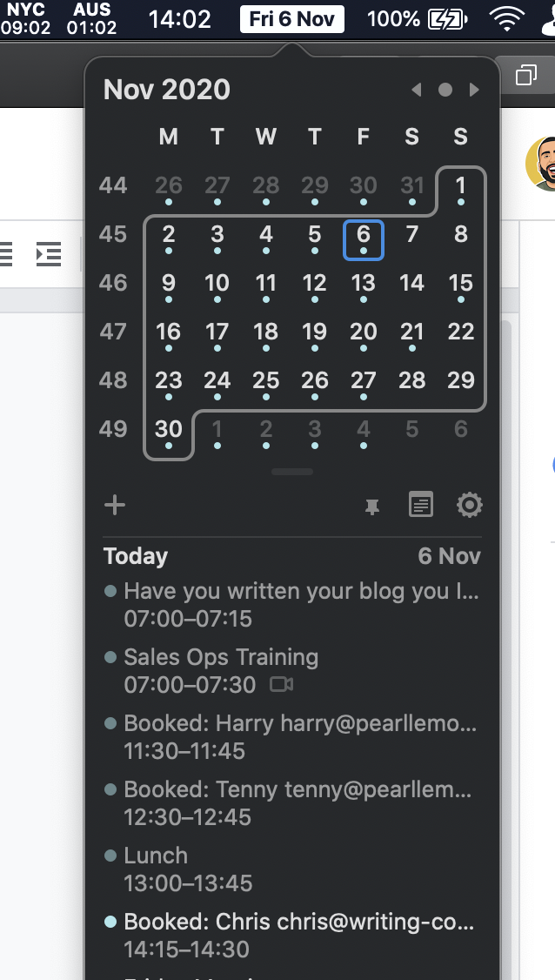Viewport: 555px width, 980px height.
Task: Click the drag handle below the calendar grid
Action: [292, 472]
